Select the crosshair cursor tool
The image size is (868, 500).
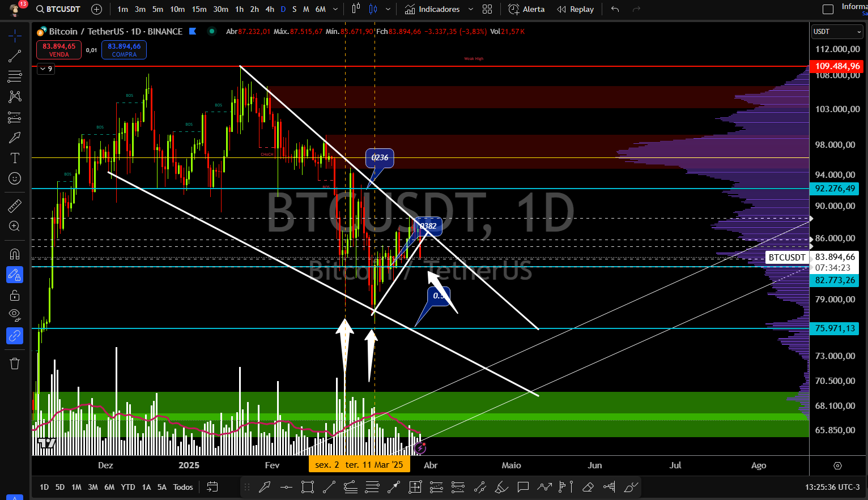[x=15, y=36]
